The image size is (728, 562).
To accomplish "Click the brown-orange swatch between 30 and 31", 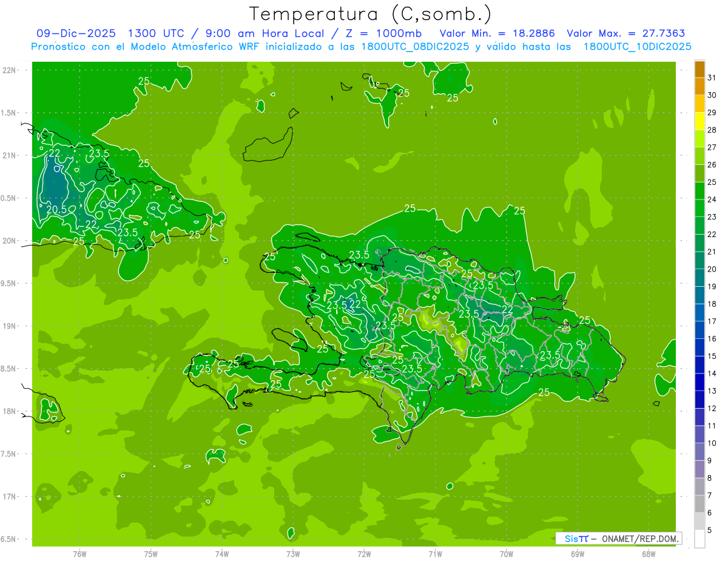I will point(699,87).
